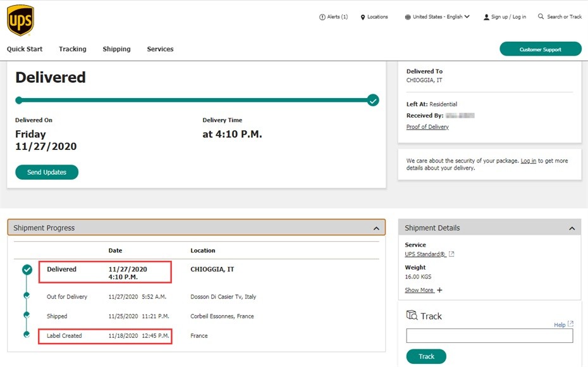Click the Help link above tracking field
The image size is (588, 367).
click(560, 325)
